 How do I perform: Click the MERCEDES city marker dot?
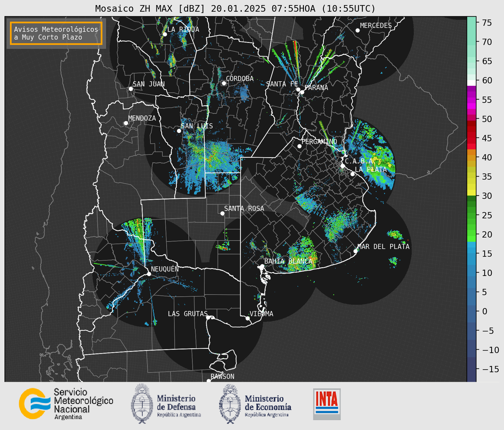[358, 31]
